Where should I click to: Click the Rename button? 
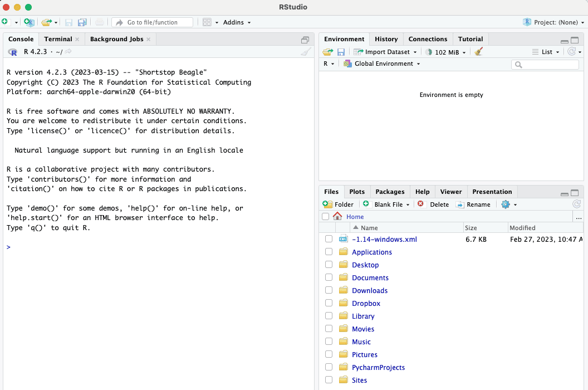pyautogui.click(x=473, y=204)
